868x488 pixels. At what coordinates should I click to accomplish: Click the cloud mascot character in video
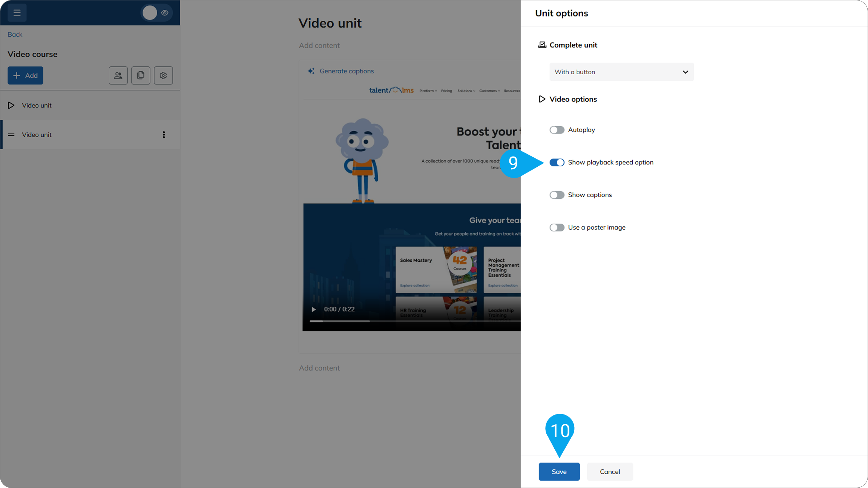point(362,160)
